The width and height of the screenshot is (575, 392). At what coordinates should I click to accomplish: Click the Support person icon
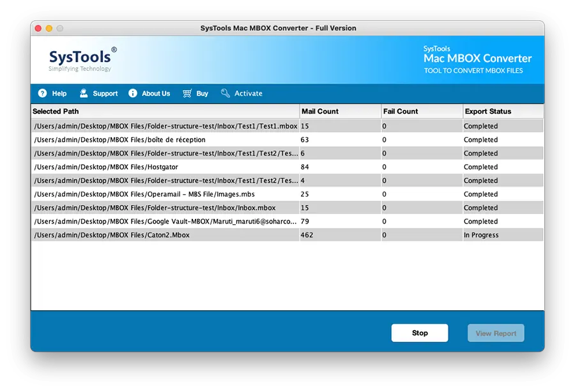tap(84, 93)
